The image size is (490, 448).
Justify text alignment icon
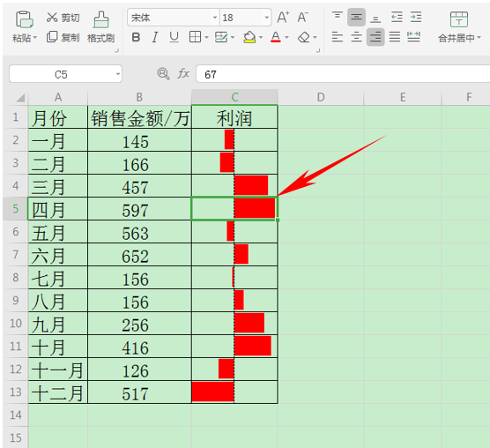tap(395, 37)
